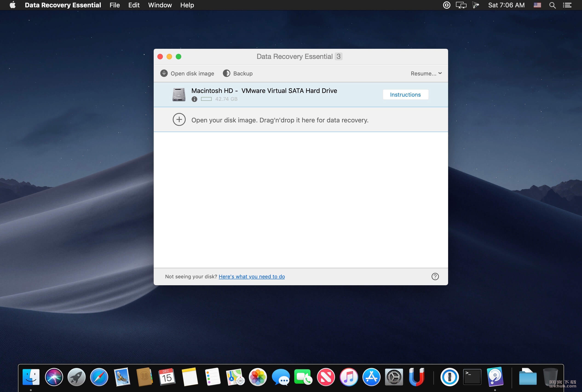The height and width of the screenshot is (392, 582).
Task: Click the Open disk image download icon
Action: pyautogui.click(x=164, y=73)
